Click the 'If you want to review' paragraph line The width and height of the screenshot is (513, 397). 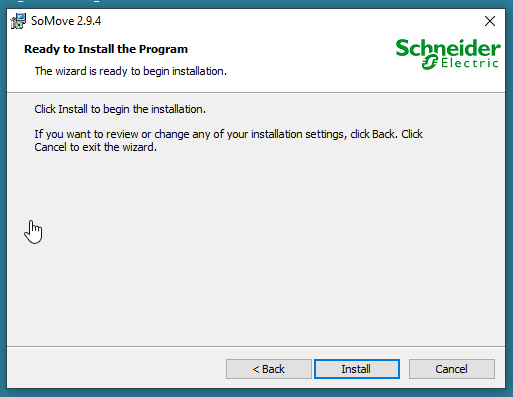tap(228, 134)
